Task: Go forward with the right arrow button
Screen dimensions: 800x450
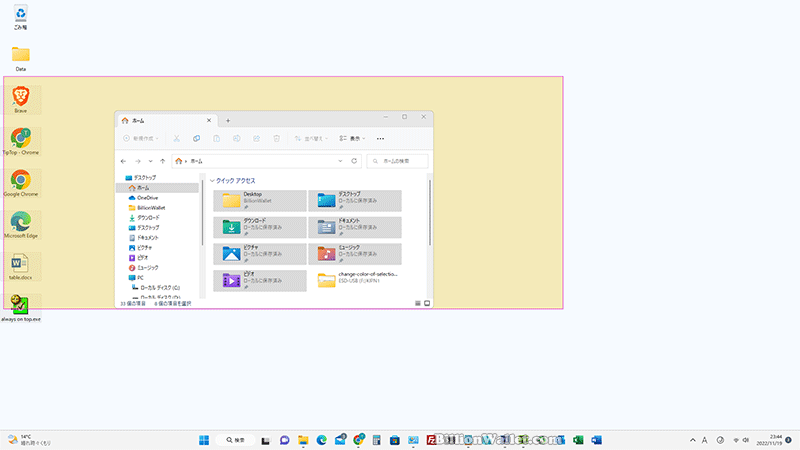Action: pyautogui.click(x=138, y=161)
